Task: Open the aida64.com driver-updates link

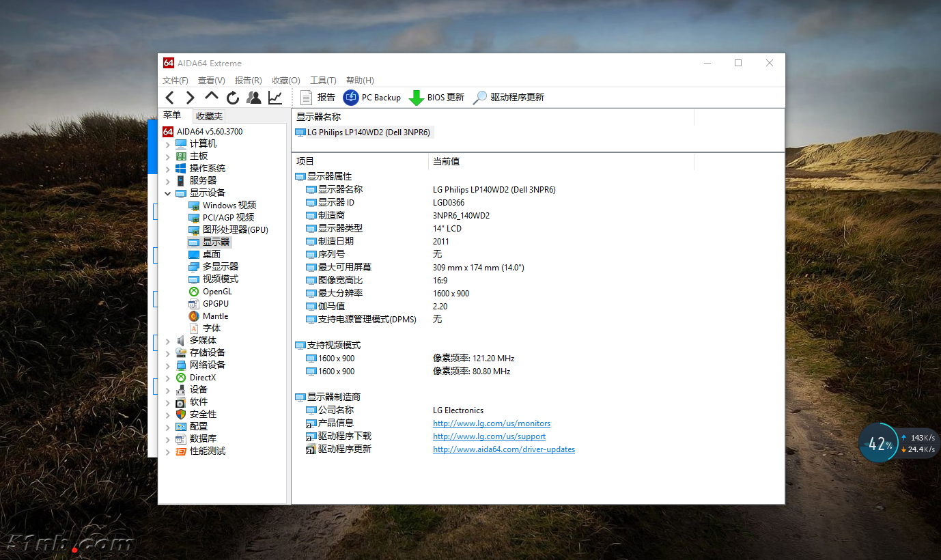Action: [x=503, y=449]
